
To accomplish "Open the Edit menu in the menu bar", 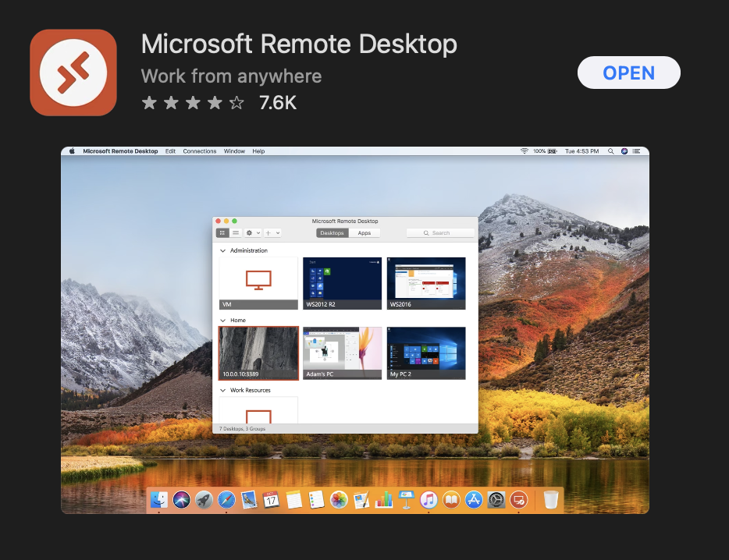I will click(170, 151).
